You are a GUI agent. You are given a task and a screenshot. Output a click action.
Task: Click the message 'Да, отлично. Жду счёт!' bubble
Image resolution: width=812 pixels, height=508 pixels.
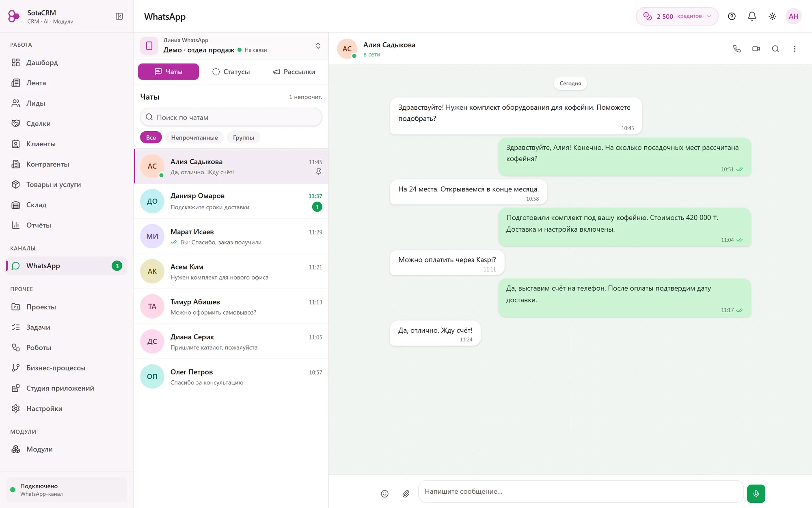pos(435,333)
